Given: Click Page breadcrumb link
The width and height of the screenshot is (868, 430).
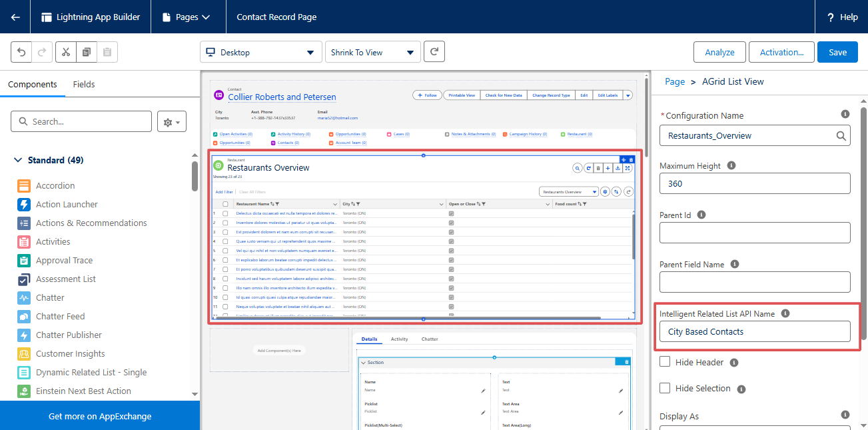Looking at the screenshot, I should pyautogui.click(x=675, y=81).
